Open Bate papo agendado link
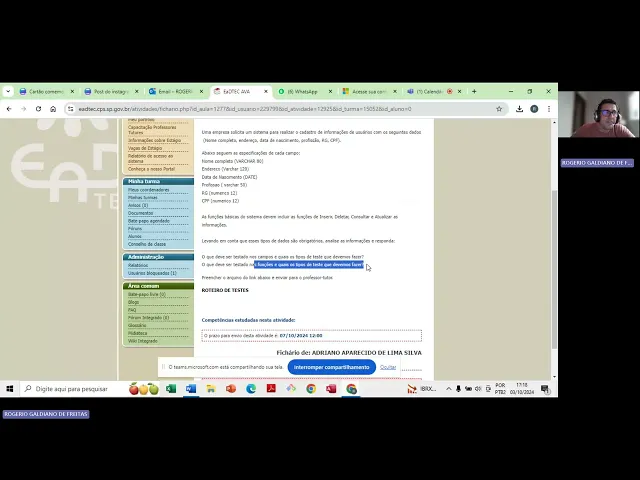This screenshot has width=640, height=480. tap(149, 221)
